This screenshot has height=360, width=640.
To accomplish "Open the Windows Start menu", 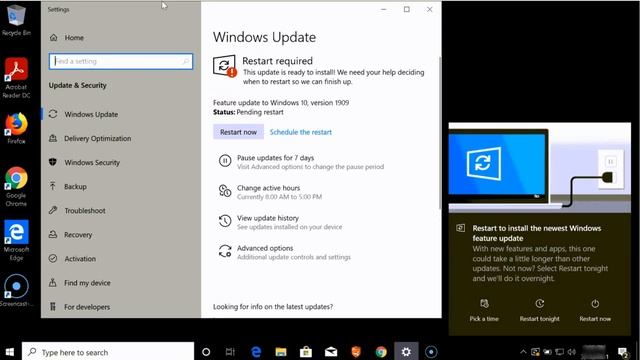I will (11, 352).
